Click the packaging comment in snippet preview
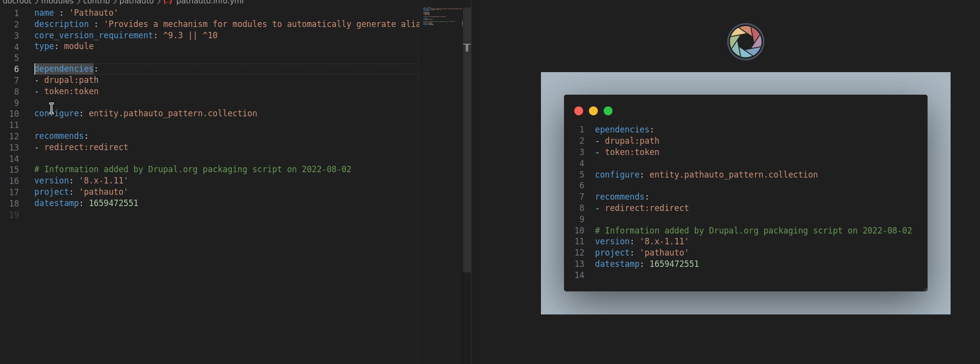This screenshot has height=364, width=980. pyautogui.click(x=754, y=231)
